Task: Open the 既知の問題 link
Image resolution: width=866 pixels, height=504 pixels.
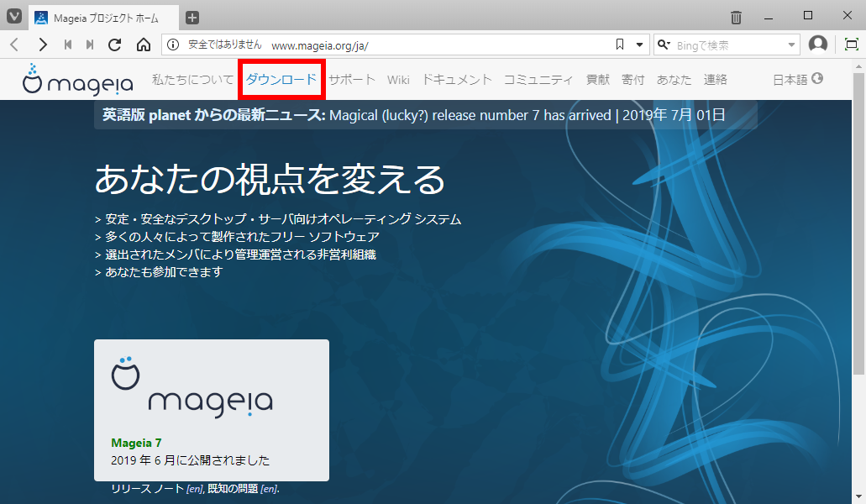Action: [x=233, y=489]
